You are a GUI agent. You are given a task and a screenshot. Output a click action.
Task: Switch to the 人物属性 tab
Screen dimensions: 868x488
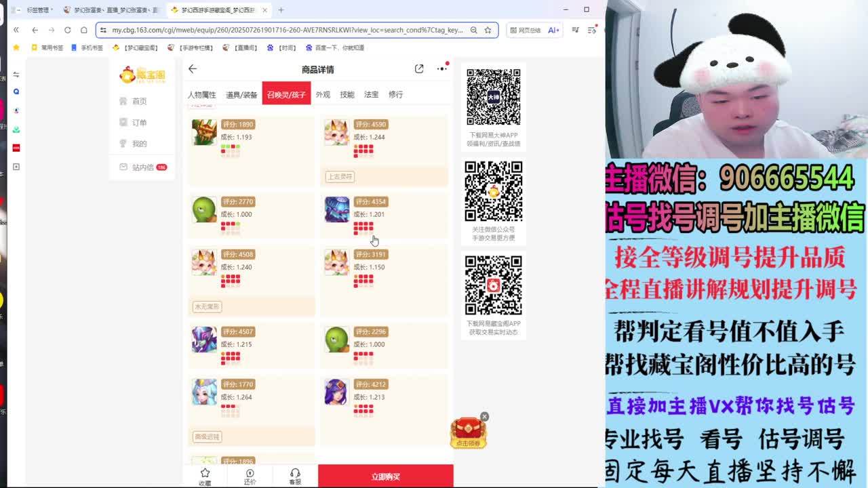(x=201, y=95)
